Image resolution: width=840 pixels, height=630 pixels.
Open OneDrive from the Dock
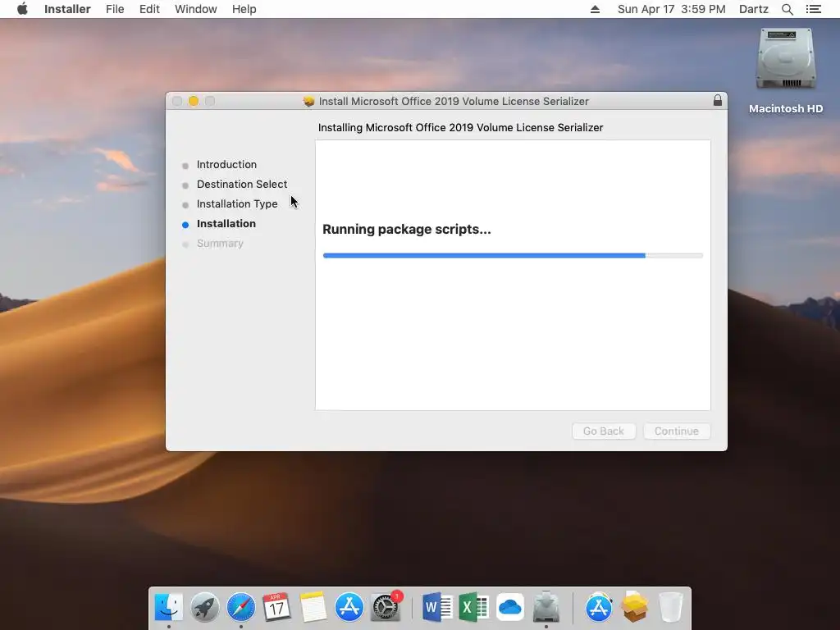tap(510, 607)
